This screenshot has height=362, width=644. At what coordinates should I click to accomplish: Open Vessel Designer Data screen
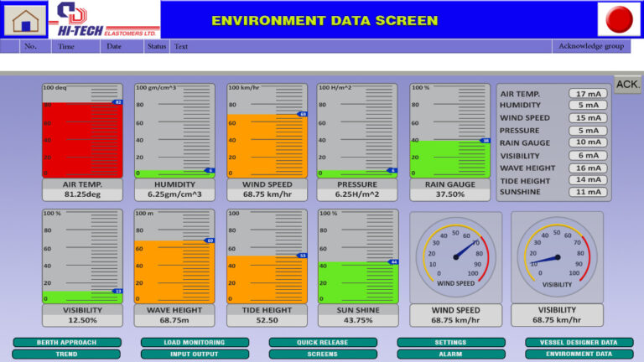click(579, 343)
